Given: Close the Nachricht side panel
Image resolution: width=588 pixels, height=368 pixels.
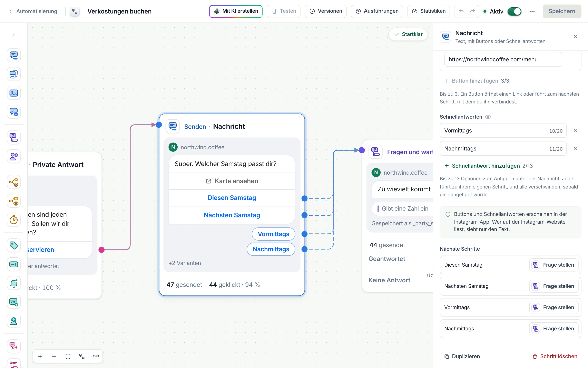Looking at the screenshot, I should click(576, 37).
